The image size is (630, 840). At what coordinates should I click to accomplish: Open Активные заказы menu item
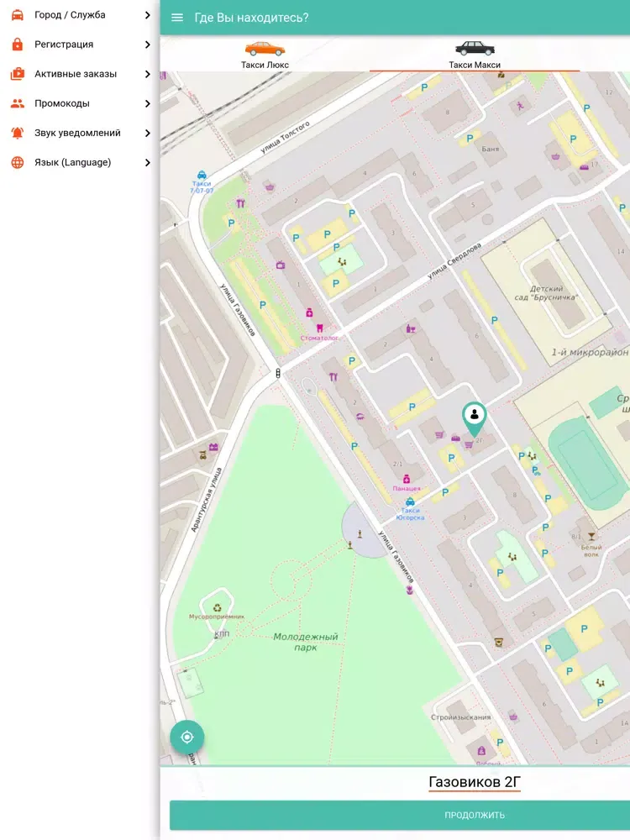[x=80, y=74]
